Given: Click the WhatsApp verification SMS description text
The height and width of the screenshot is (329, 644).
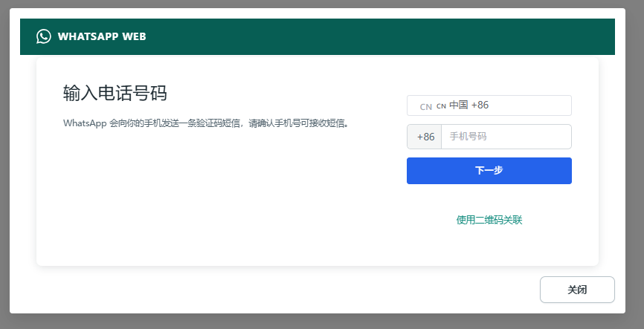Looking at the screenshot, I should 206,123.
